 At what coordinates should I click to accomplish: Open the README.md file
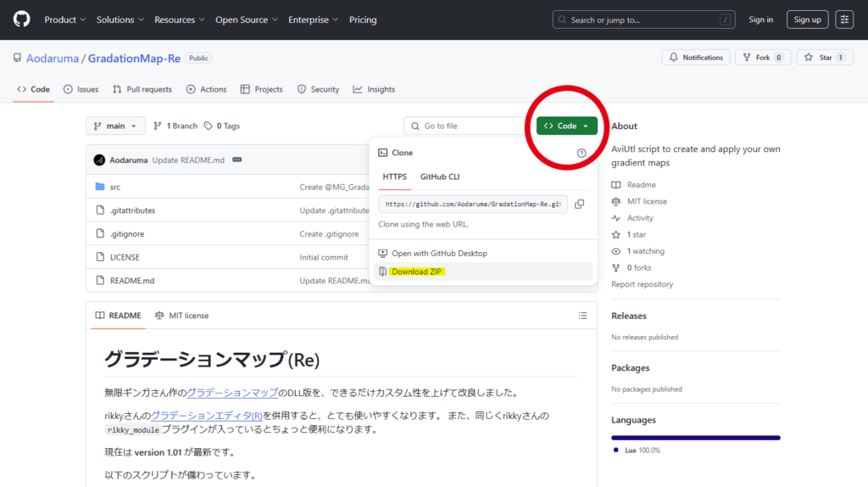coord(131,280)
